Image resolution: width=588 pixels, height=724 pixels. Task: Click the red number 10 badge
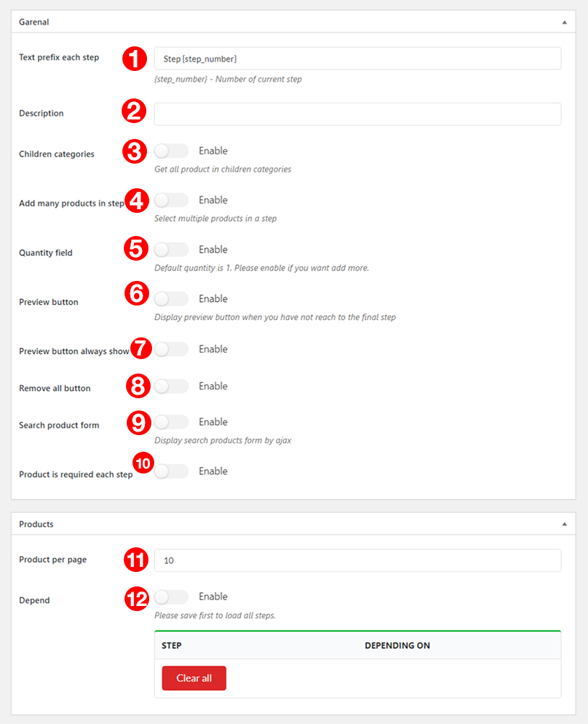click(x=143, y=463)
